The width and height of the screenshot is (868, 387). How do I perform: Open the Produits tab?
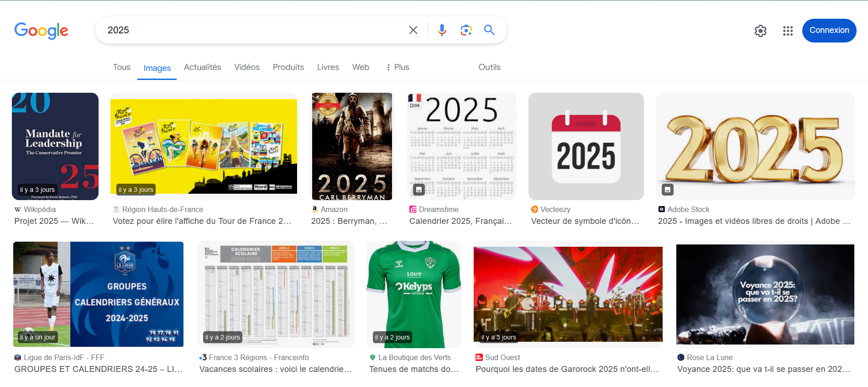click(288, 67)
